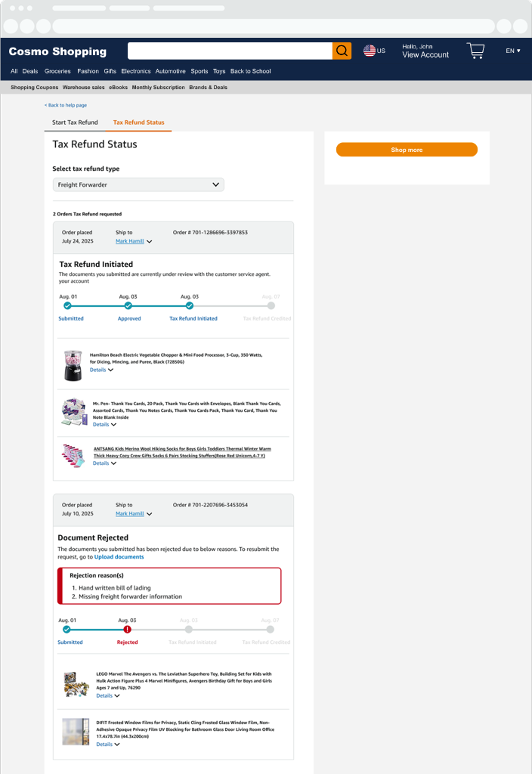Click the grey Tax Refund Credited marker

point(271,306)
